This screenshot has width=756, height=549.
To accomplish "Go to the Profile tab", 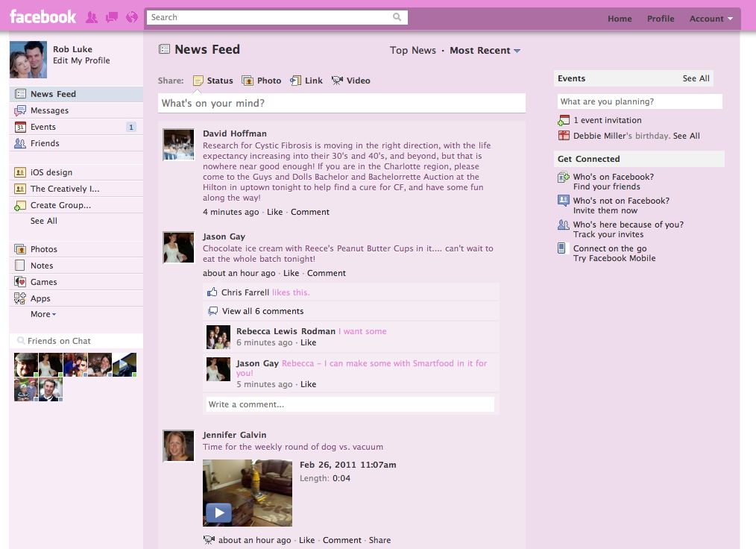I will click(661, 18).
